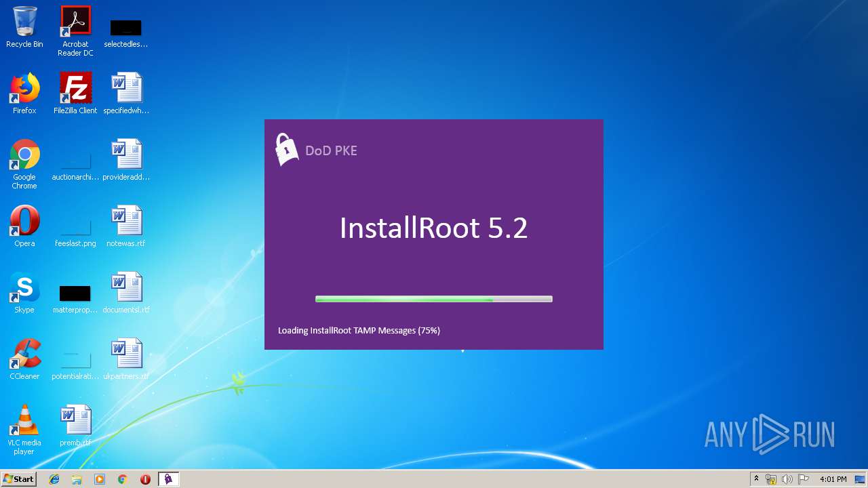Select the documentsl.rtf file
The height and width of the screenshot is (488, 868).
[126, 293]
